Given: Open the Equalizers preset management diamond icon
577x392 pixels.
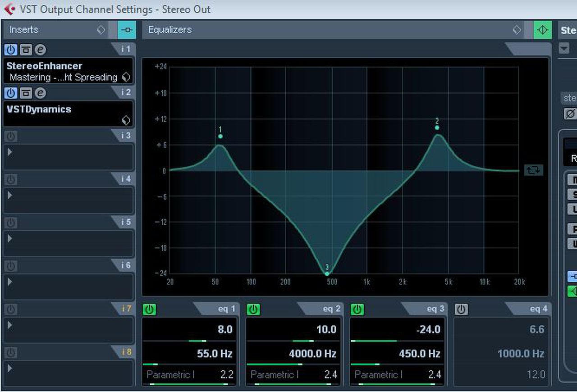Looking at the screenshot, I should pos(517,30).
